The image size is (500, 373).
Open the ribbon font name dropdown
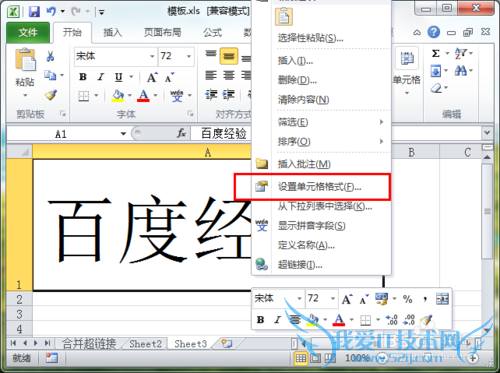pos(152,56)
